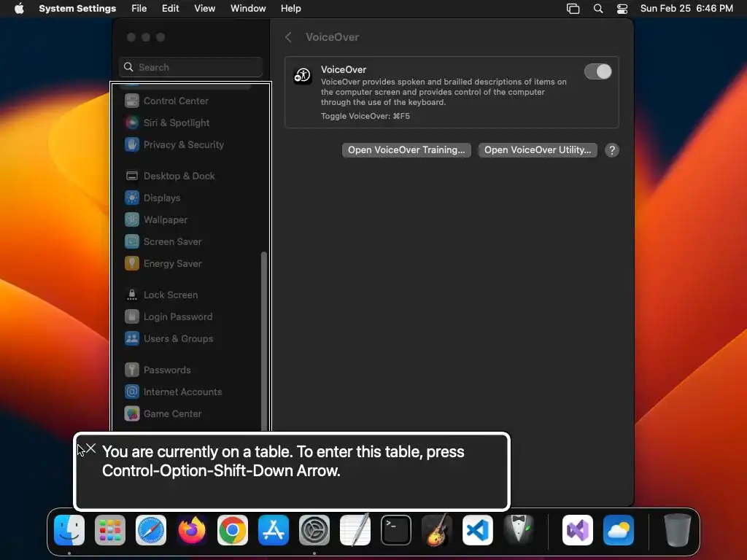This screenshot has width=747, height=560.
Task: Open Users & Groups icon
Action: [x=132, y=339]
